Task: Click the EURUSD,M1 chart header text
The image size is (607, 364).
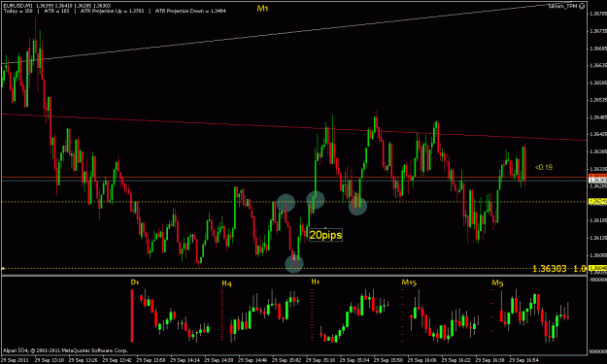Action: (18, 6)
